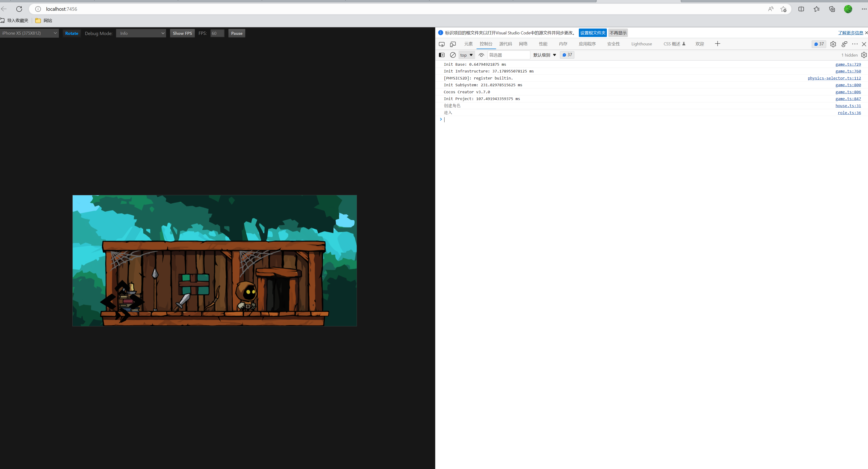Open DevTools settings gear icon
The image size is (868, 469).
[x=833, y=44]
